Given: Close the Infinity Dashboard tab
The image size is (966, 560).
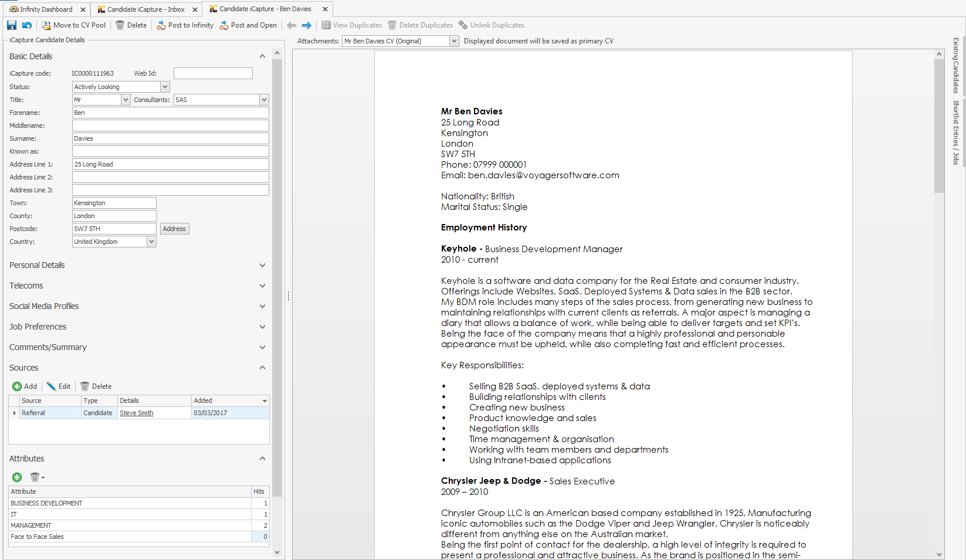Looking at the screenshot, I should 83,9.
